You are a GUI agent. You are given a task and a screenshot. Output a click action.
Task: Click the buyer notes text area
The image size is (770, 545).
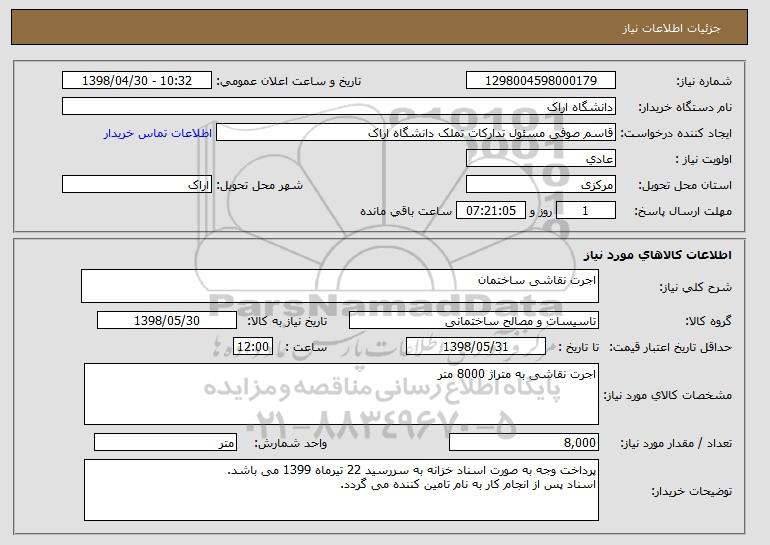click(341, 490)
